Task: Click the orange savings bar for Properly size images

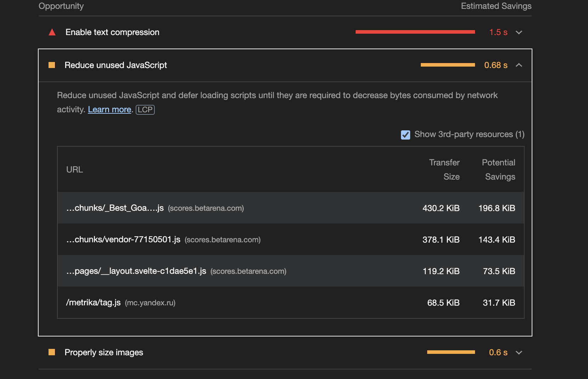Action: [451, 352]
